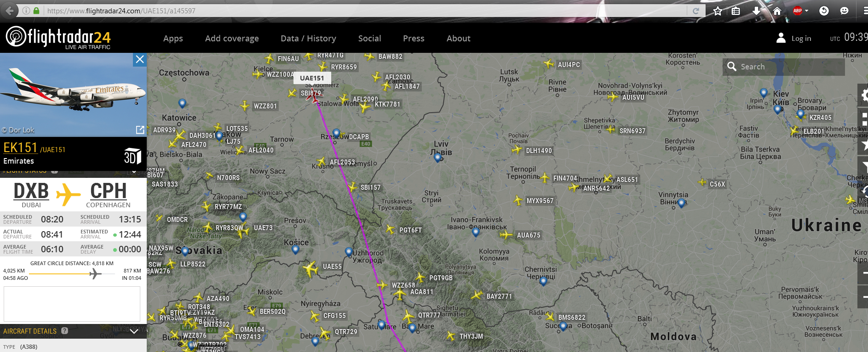The width and height of the screenshot is (868, 352).
Task: Click the BAY2771 flight label
Action: (499, 296)
